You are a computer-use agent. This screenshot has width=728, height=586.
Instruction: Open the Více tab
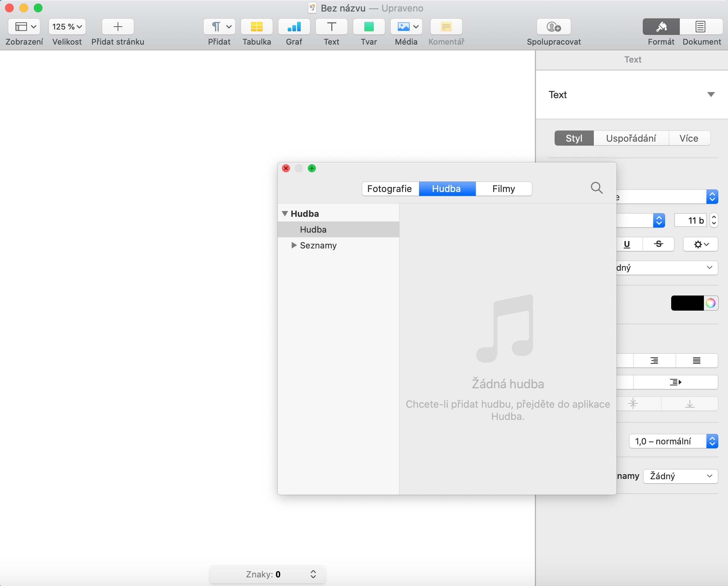coord(688,138)
